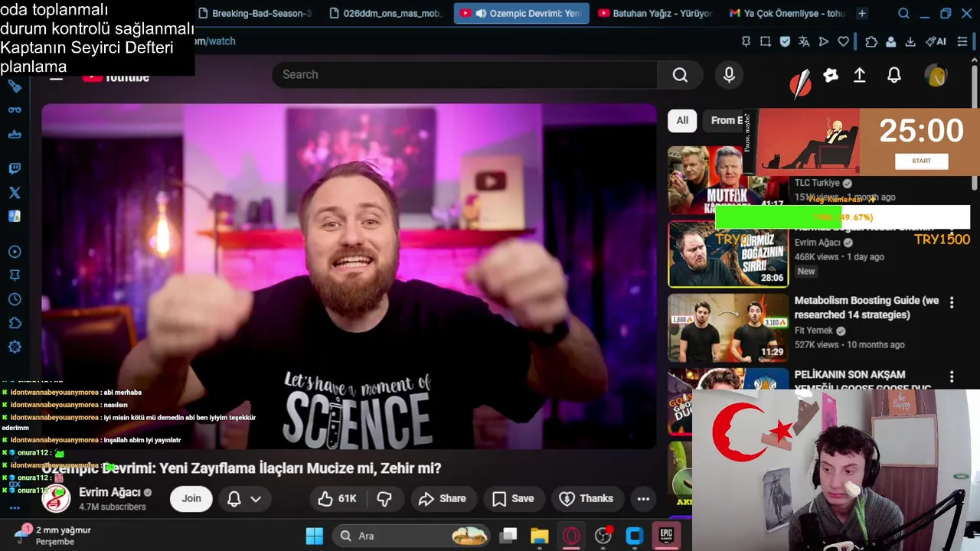Click the video player area
Screen dimensions: 980x551
(x=349, y=276)
